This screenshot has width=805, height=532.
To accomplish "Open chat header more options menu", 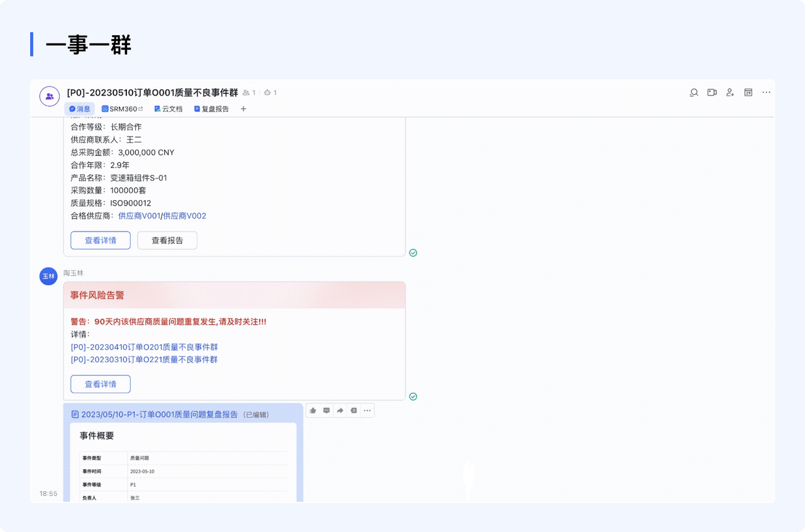I will click(766, 92).
